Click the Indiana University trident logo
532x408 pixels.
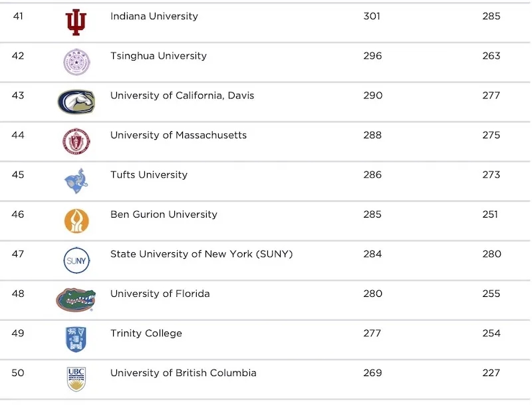pyautogui.click(x=76, y=22)
